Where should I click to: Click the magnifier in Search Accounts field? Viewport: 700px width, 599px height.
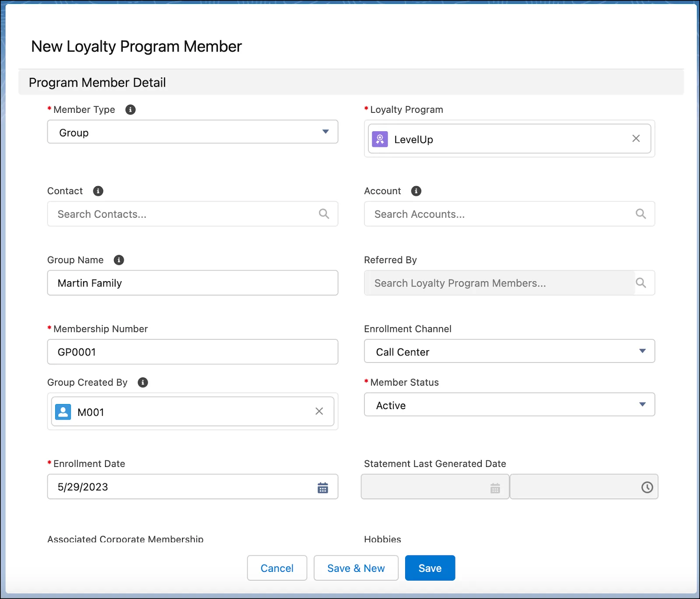point(640,214)
